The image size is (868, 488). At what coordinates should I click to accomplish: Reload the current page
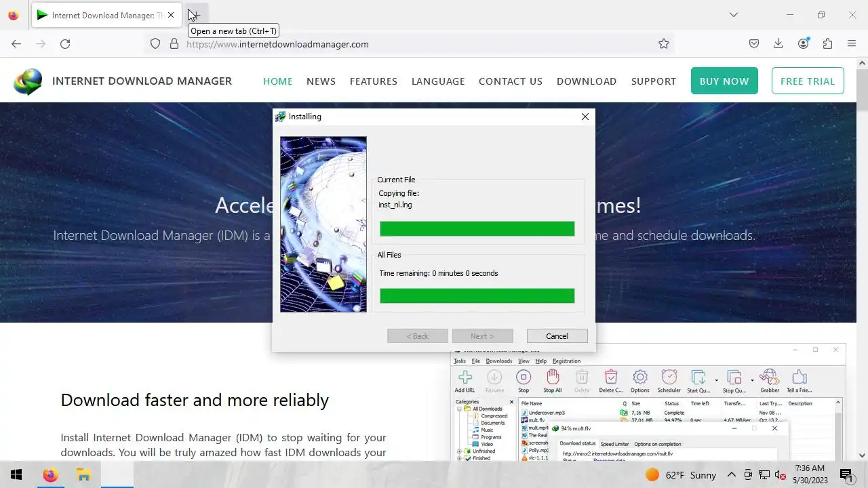click(65, 43)
